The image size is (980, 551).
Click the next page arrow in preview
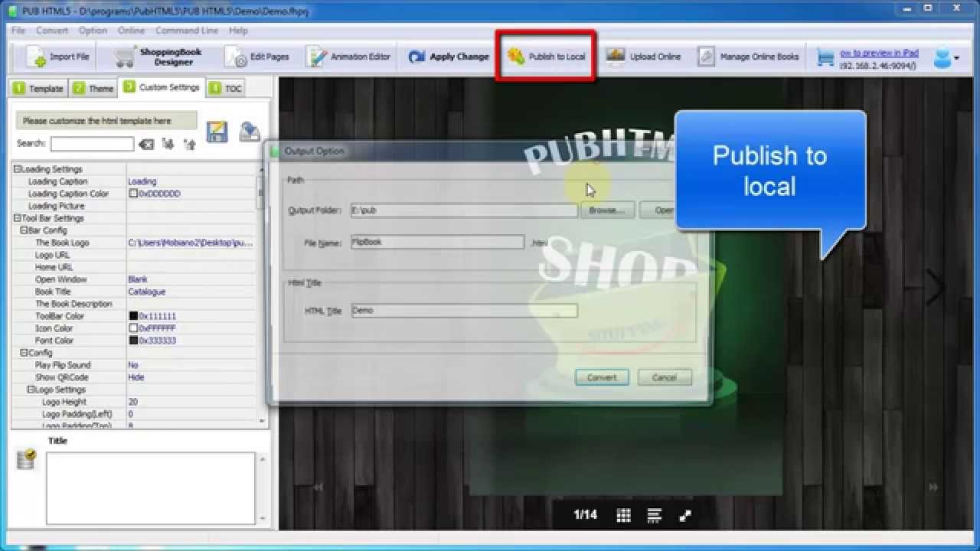[x=936, y=286]
